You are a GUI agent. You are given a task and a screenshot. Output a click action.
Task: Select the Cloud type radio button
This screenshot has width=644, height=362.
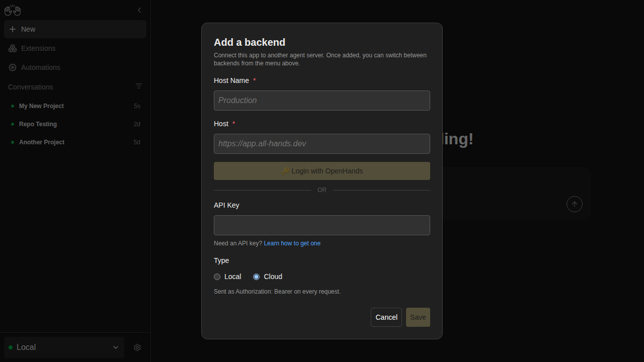[x=257, y=277]
